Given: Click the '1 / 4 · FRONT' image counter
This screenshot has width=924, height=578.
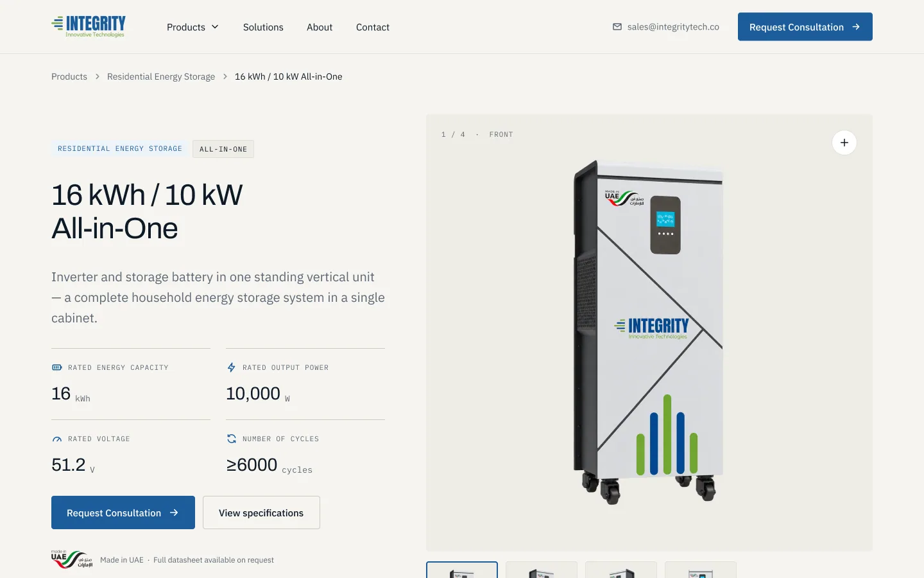Looking at the screenshot, I should 477,134.
